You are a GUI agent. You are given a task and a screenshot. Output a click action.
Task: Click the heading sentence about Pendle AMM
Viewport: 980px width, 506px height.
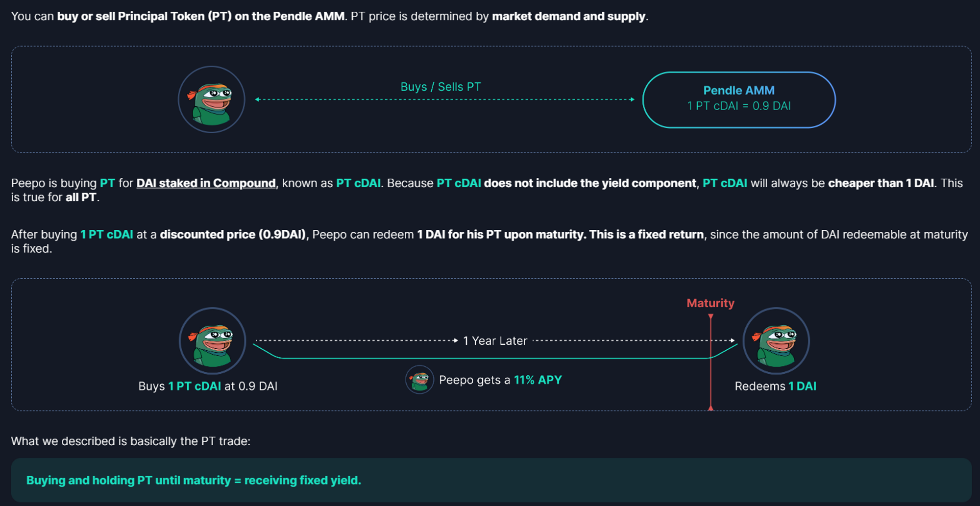[x=329, y=16]
